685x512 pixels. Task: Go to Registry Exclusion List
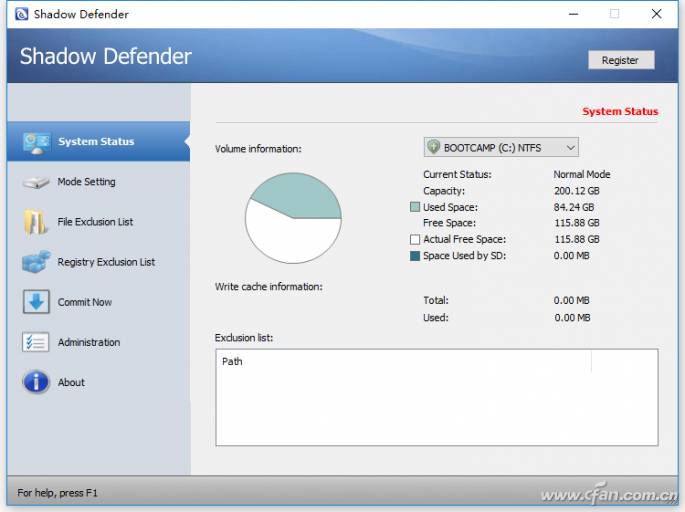pos(106,262)
